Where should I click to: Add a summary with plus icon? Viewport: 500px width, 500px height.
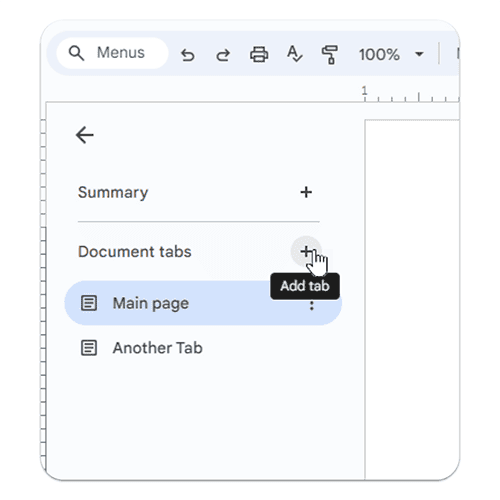coord(306,192)
